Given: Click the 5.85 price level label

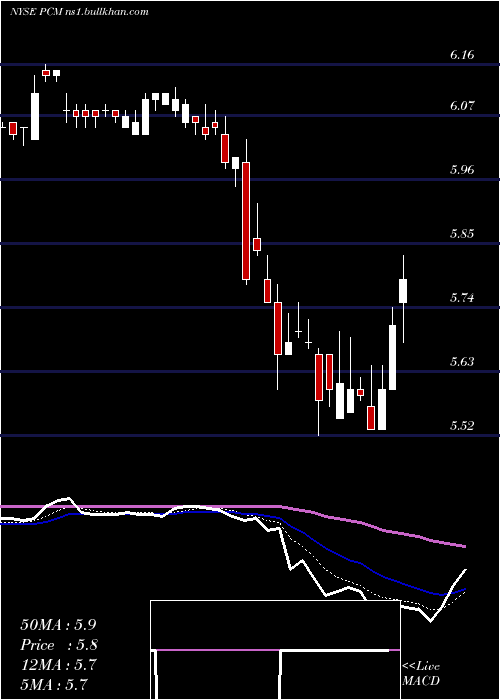Looking at the screenshot, I should tap(462, 233).
